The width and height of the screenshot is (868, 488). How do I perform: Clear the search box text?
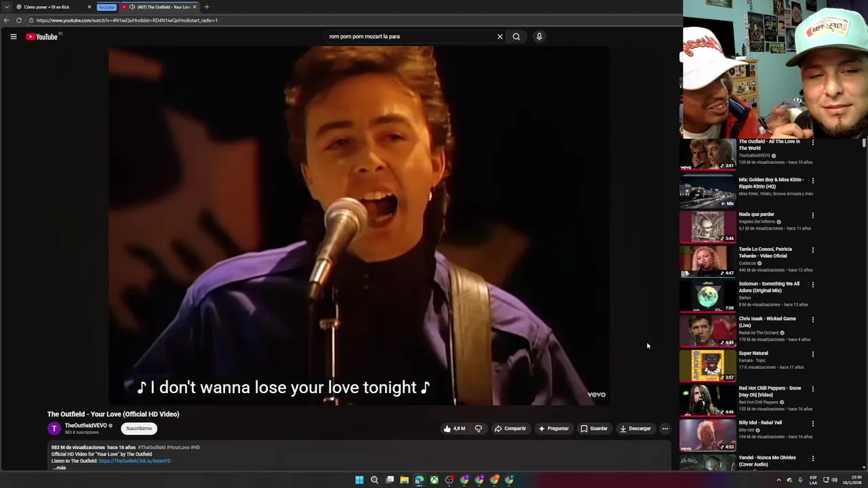[500, 37]
